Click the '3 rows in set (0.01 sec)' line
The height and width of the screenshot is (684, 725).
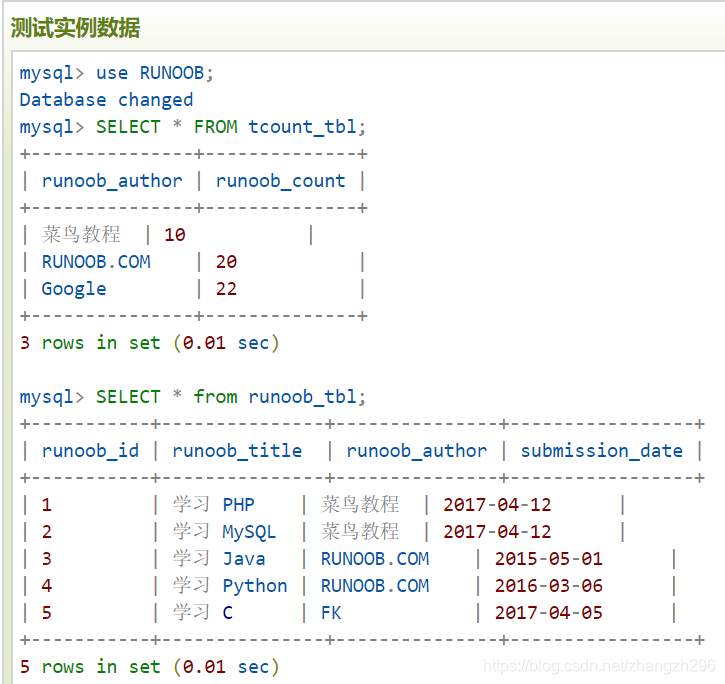149,343
